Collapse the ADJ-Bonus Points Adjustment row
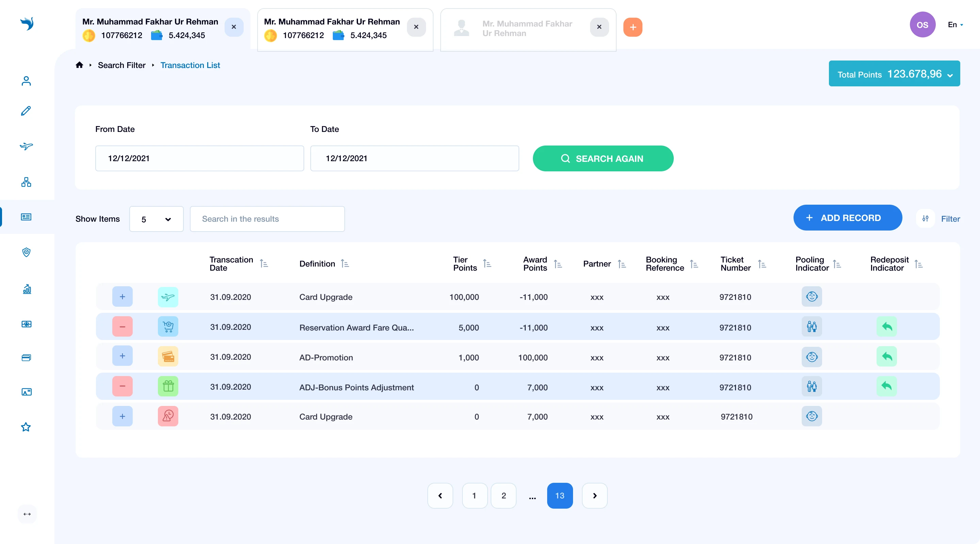Image resolution: width=980 pixels, height=544 pixels. [x=122, y=386]
